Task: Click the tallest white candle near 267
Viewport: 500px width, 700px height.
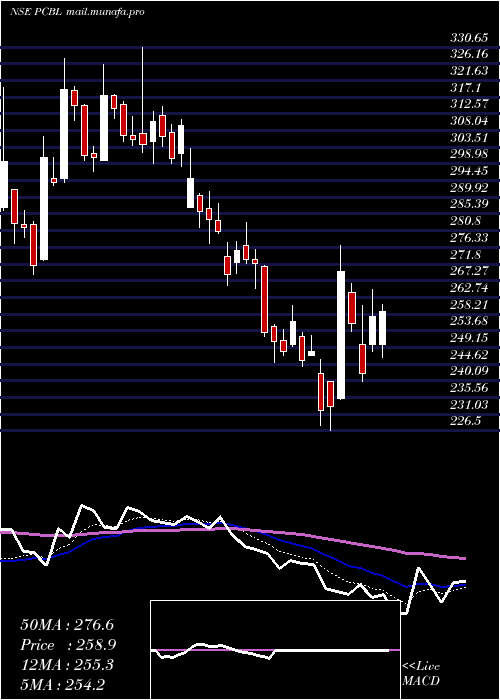Action: click(x=341, y=335)
